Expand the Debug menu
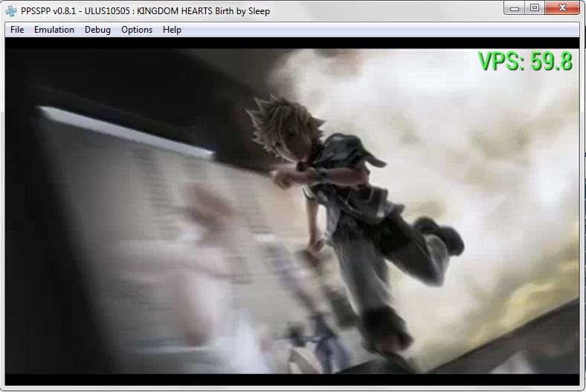This screenshot has height=392, width=586. point(97,30)
